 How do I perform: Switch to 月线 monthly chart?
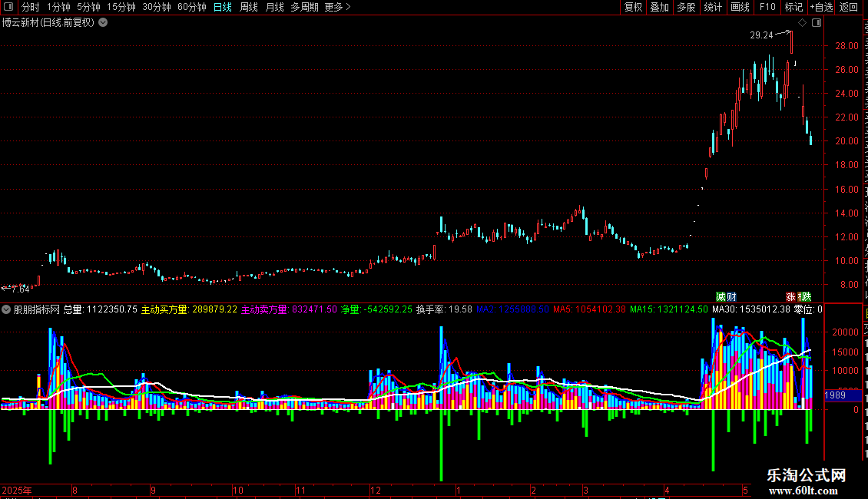(274, 7)
